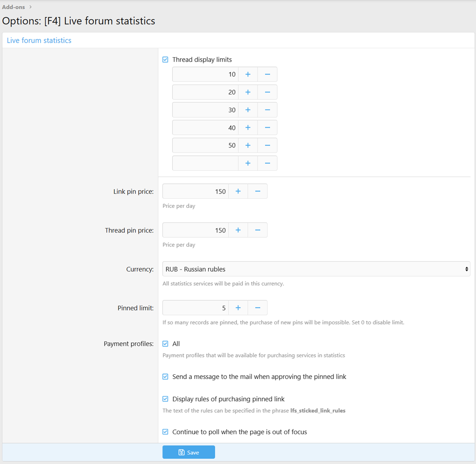Uncheck Display rules of purchasing pinned link

click(x=166, y=399)
